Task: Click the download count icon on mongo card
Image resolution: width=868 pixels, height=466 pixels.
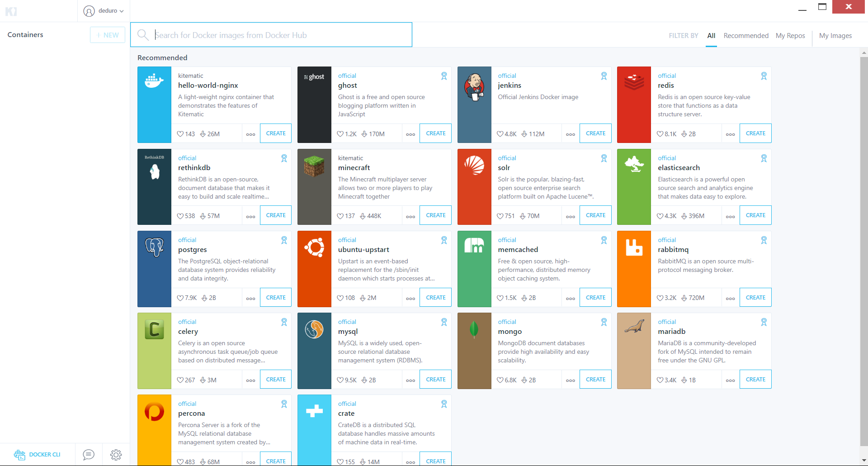Action: (524, 380)
